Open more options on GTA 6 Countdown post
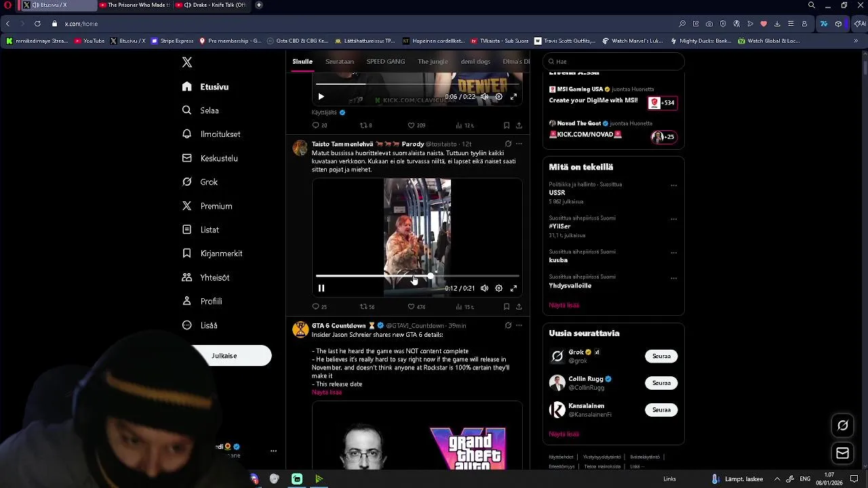The image size is (868, 488). pos(519,325)
